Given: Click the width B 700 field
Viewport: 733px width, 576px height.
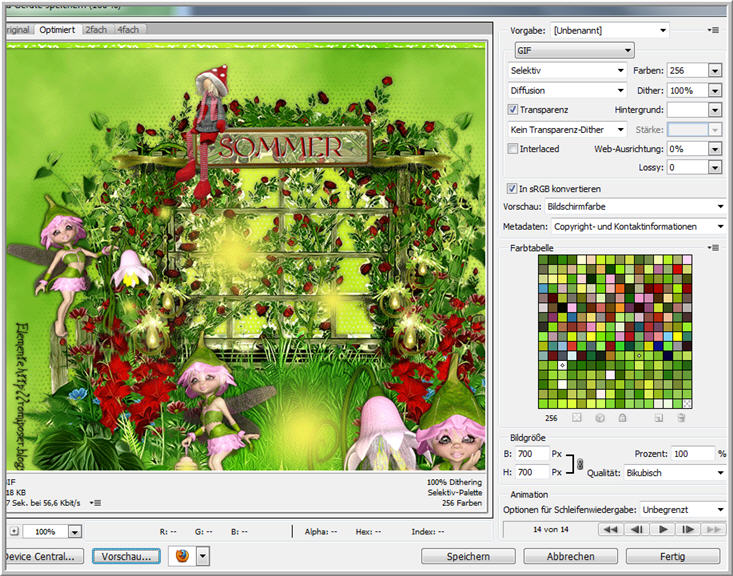Looking at the screenshot, I should pyautogui.click(x=532, y=454).
